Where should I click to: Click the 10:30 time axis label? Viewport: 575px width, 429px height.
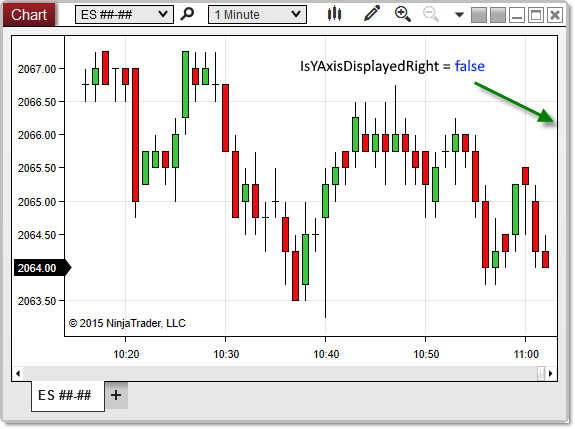coord(226,354)
